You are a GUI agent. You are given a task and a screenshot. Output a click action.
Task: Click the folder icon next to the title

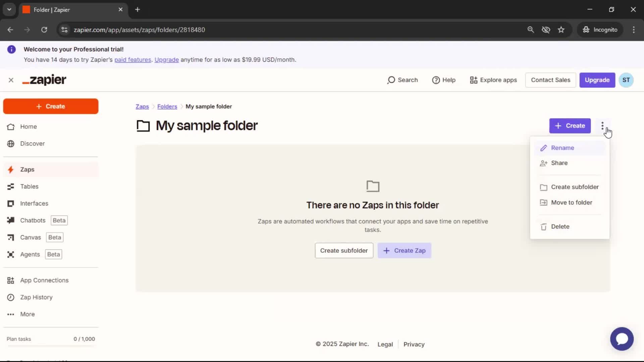pyautogui.click(x=143, y=126)
